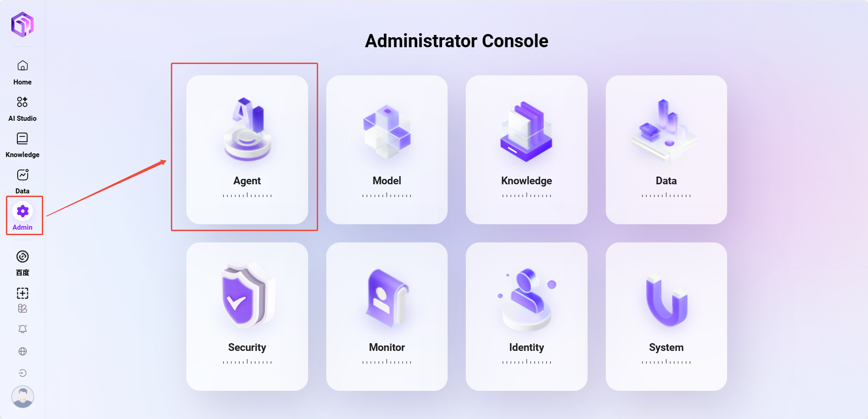Open the Data admin console card
Image resolution: width=868 pixels, height=419 pixels.
click(x=666, y=149)
